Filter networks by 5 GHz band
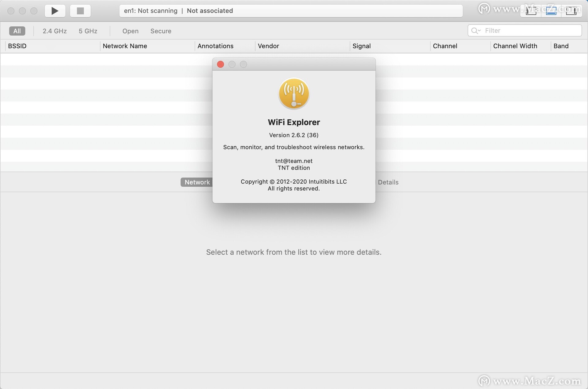The image size is (588, 389). [x=88, y=31]
